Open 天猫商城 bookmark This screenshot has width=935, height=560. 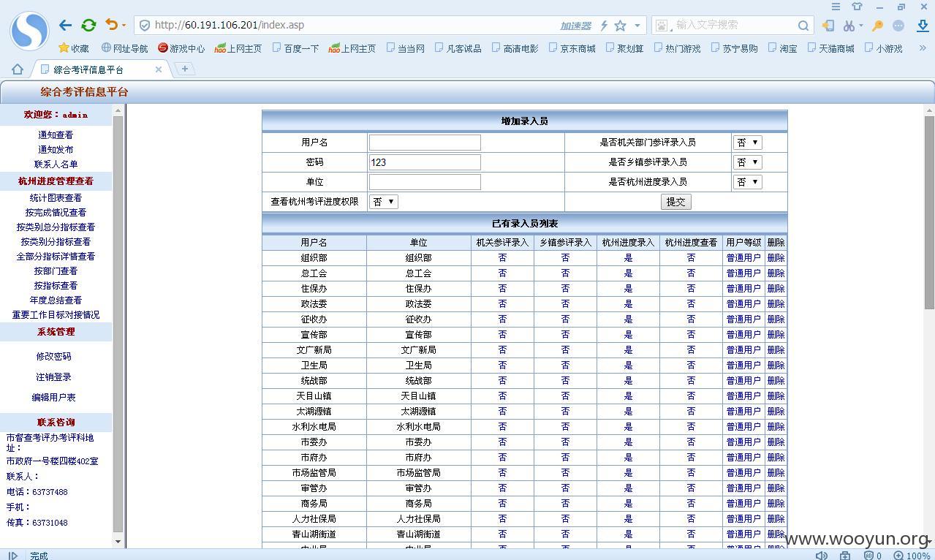[x=830, y=48]
